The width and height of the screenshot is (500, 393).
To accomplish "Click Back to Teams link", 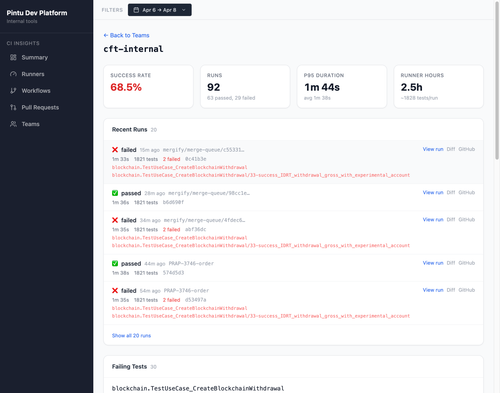I will coord(126,35).
